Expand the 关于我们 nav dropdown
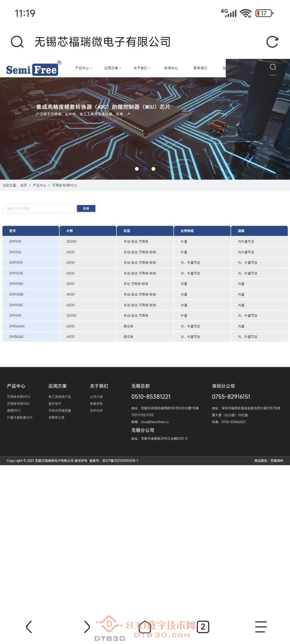This screenshot has width=290, height=644. [x=142, y=68]
